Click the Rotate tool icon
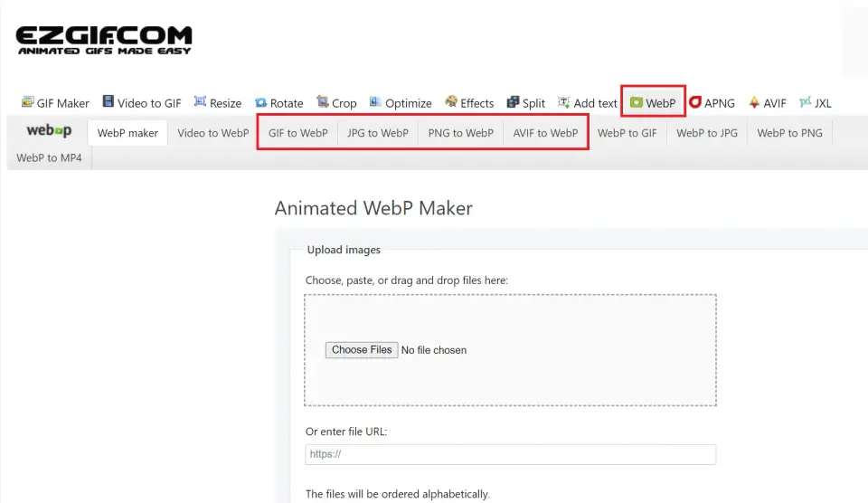Viewport: 868px width, 503px height. (x=260, y=102)
